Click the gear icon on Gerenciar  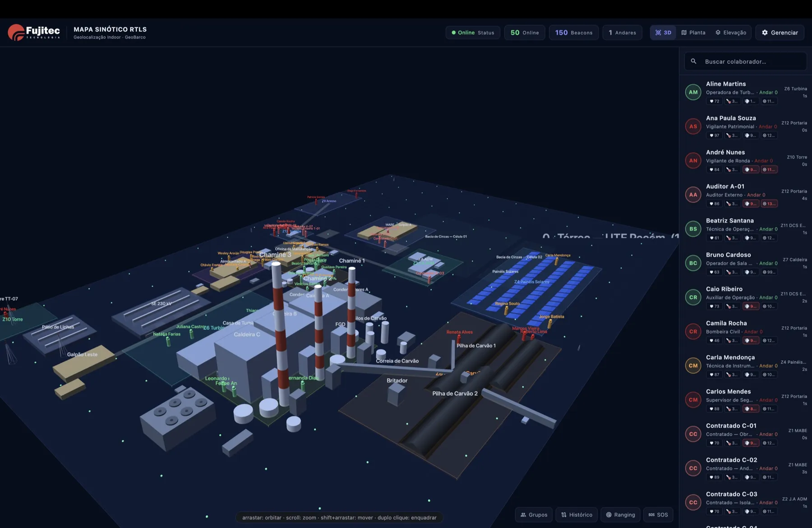765,32
